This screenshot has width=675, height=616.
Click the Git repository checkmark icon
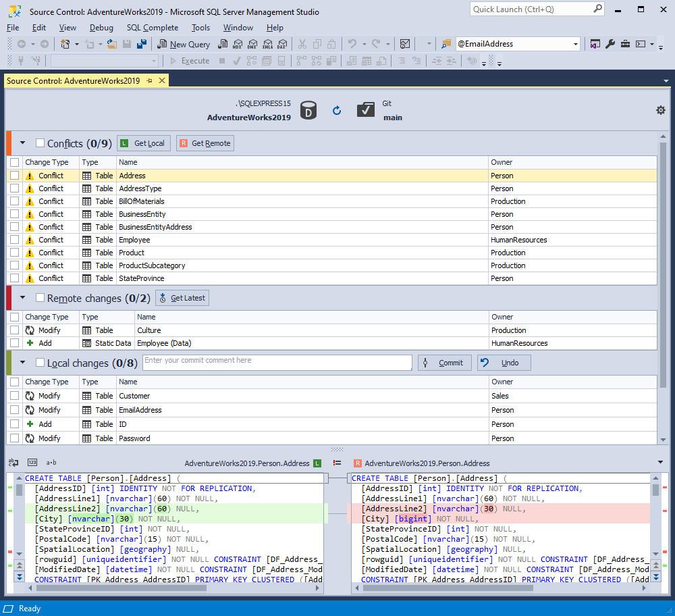365,110
